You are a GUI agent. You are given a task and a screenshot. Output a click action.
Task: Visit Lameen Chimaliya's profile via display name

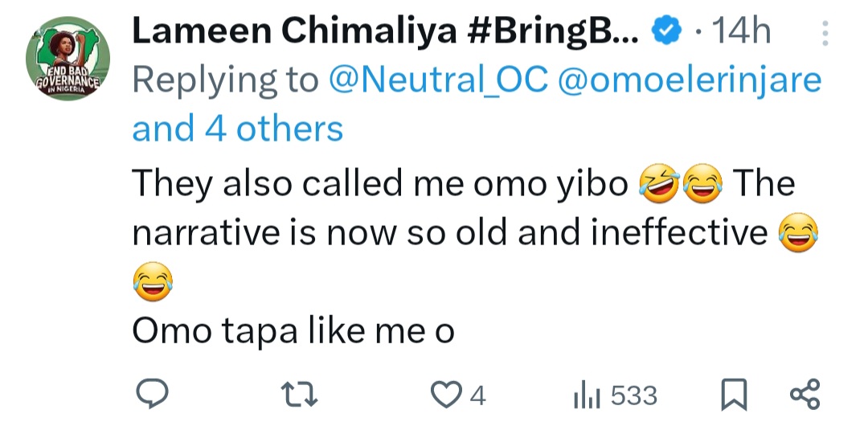(386, 33)
